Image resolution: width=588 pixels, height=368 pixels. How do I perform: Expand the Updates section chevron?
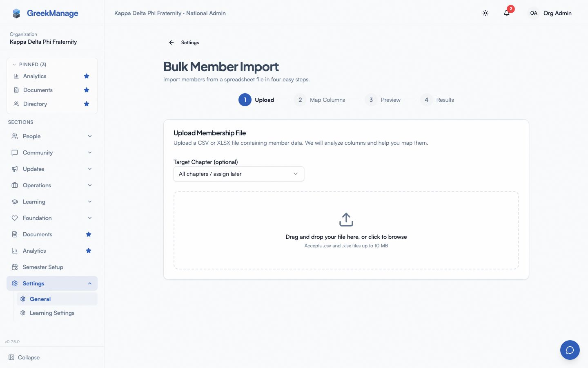coord(90,169)
